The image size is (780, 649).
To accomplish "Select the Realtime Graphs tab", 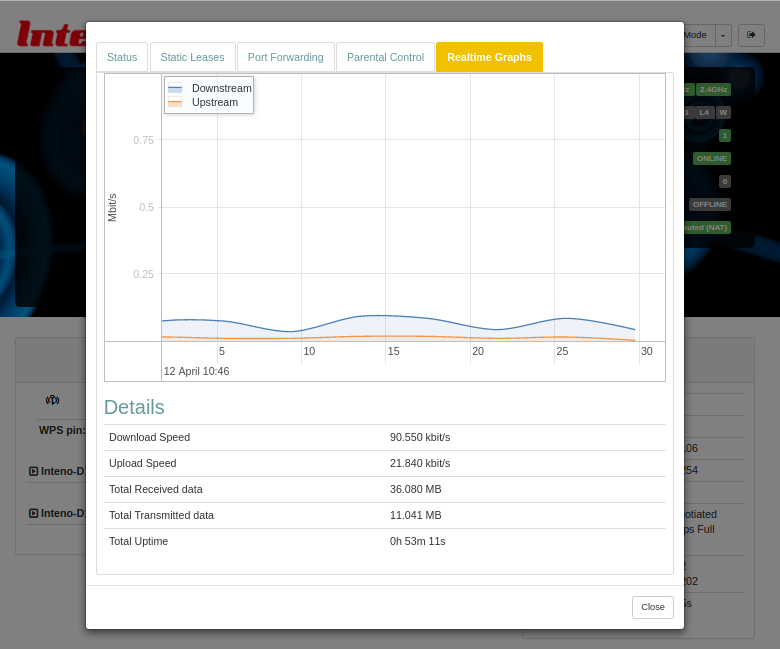I will [489, 57].
